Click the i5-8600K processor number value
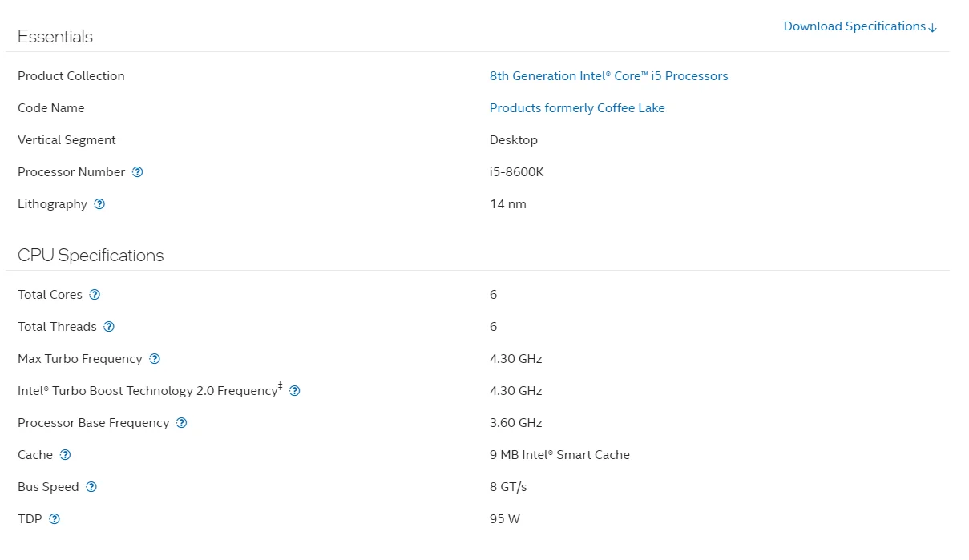This screenshot has width=969, height=560. tap(517, 172)
